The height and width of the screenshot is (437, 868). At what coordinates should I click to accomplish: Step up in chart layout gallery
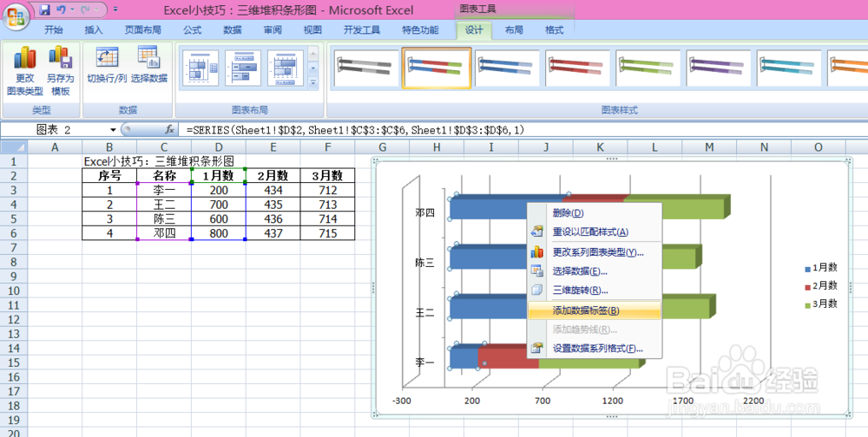click(x=312, y=55)
